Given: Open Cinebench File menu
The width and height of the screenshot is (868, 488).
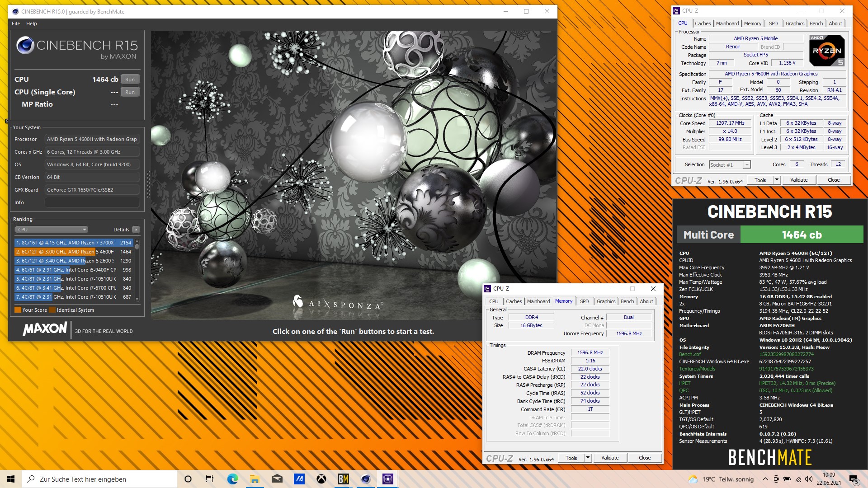Looking at the screenshot, I should point(16,23).
